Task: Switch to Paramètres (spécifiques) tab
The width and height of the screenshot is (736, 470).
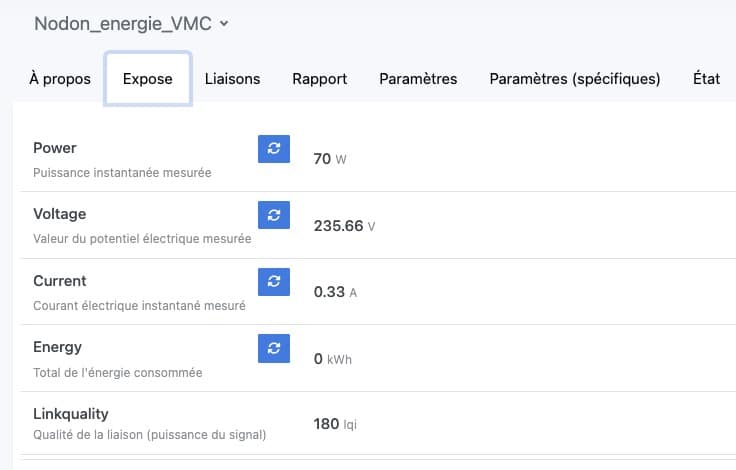Action: point(575,79)
